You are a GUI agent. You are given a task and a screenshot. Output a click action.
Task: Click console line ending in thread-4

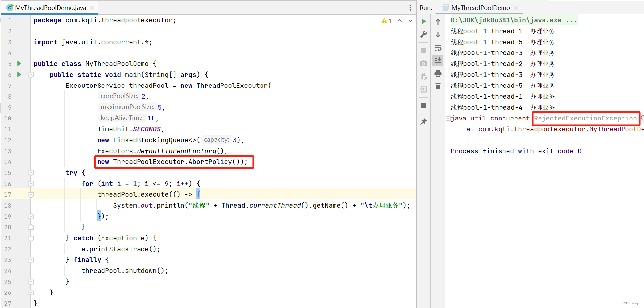tap(503, 107)
